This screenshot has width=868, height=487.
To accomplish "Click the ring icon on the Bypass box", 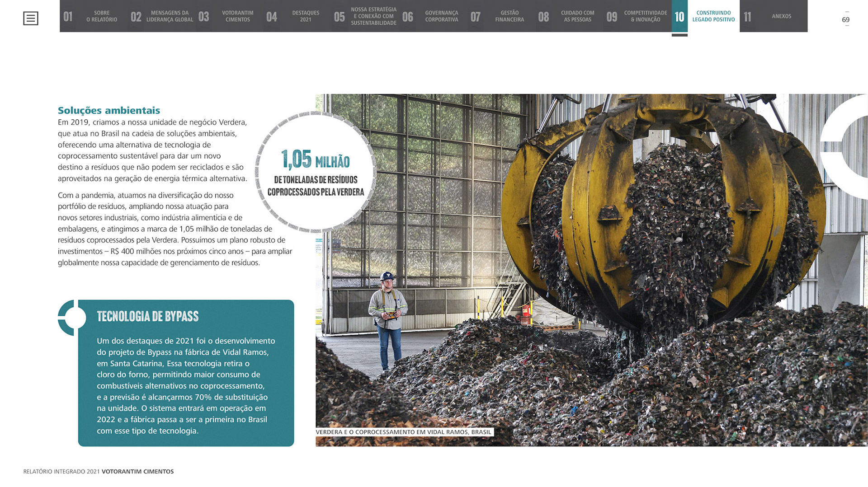I will click(72, 318).
